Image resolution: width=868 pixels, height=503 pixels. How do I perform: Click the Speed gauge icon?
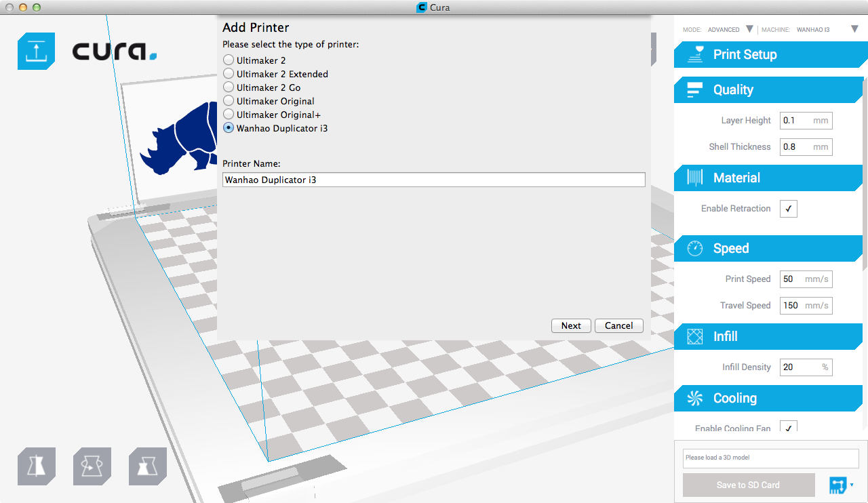point(694,248)
